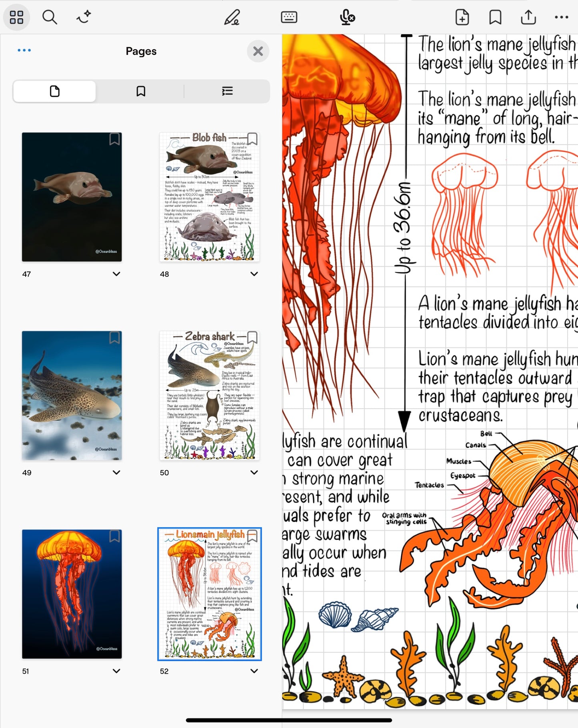The image size is (578, 728).
Task: Expand options chevron for page 52
Action: [x=254, y=671]
